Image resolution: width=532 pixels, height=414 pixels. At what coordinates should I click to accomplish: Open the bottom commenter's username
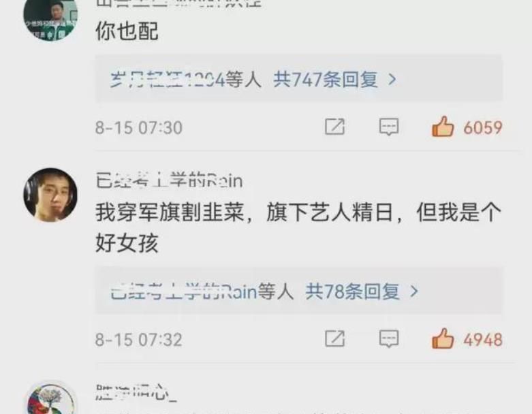pyautogui.click(x=136, y=393)
